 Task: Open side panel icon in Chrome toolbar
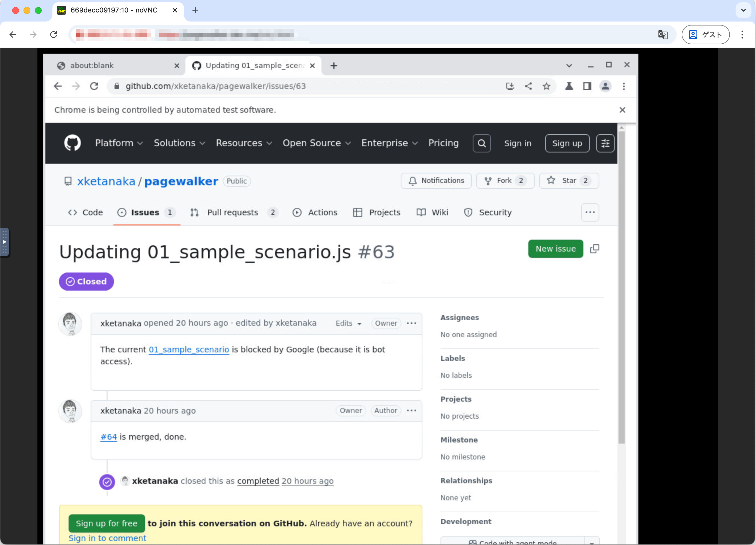pyautogui.click(x=587, y=86)
